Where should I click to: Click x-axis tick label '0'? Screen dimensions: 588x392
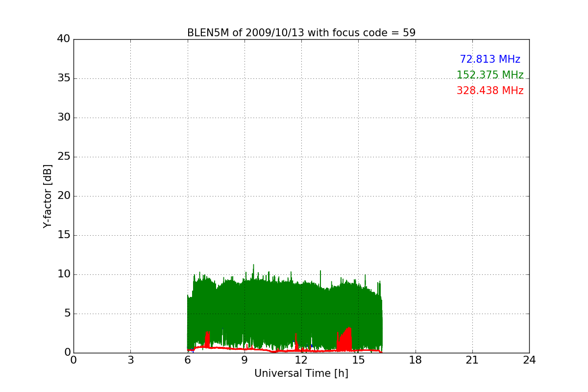pos(73,360)
